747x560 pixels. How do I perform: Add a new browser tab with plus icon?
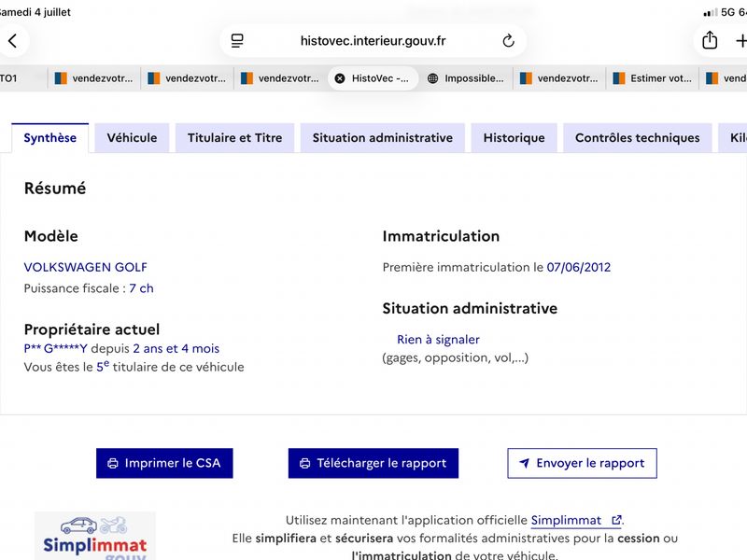740,41
